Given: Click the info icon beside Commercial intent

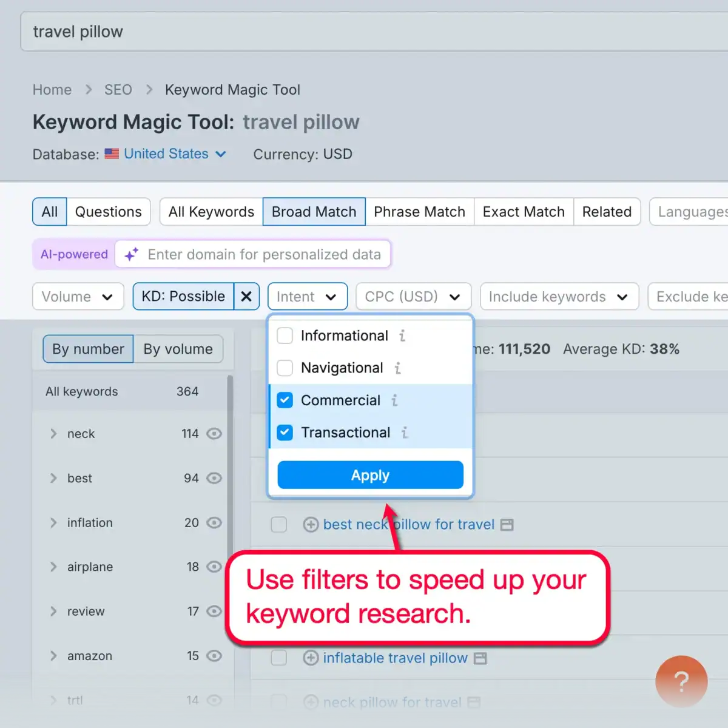Looking at the screenshot, I should click(394, 400).
